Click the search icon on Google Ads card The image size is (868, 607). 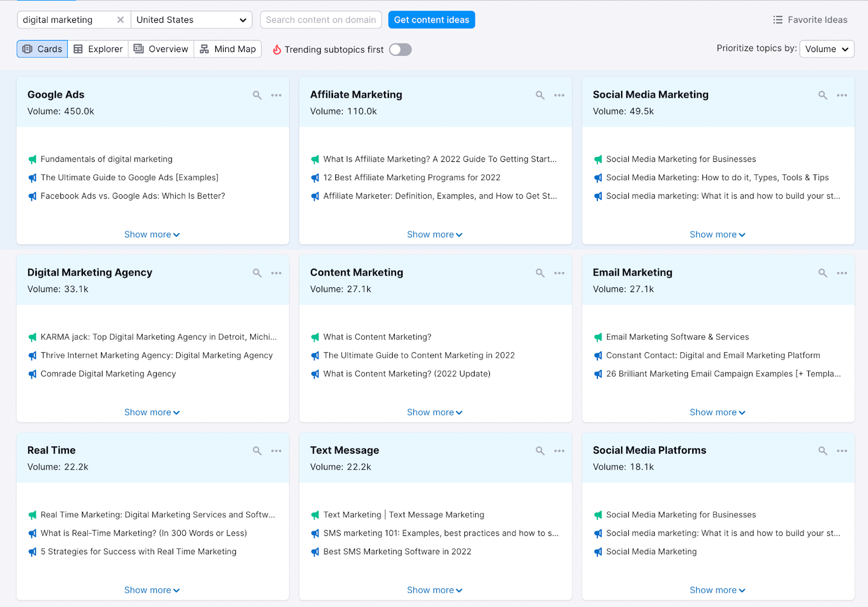[257, 96]
